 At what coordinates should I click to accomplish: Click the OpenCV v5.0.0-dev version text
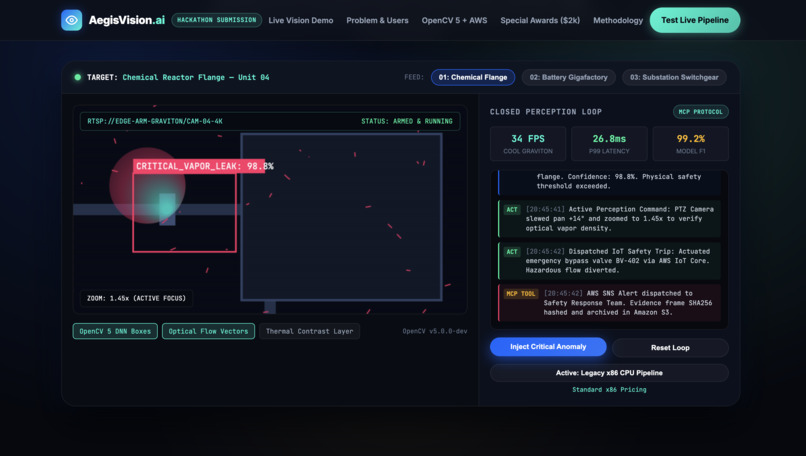point(435,331)
